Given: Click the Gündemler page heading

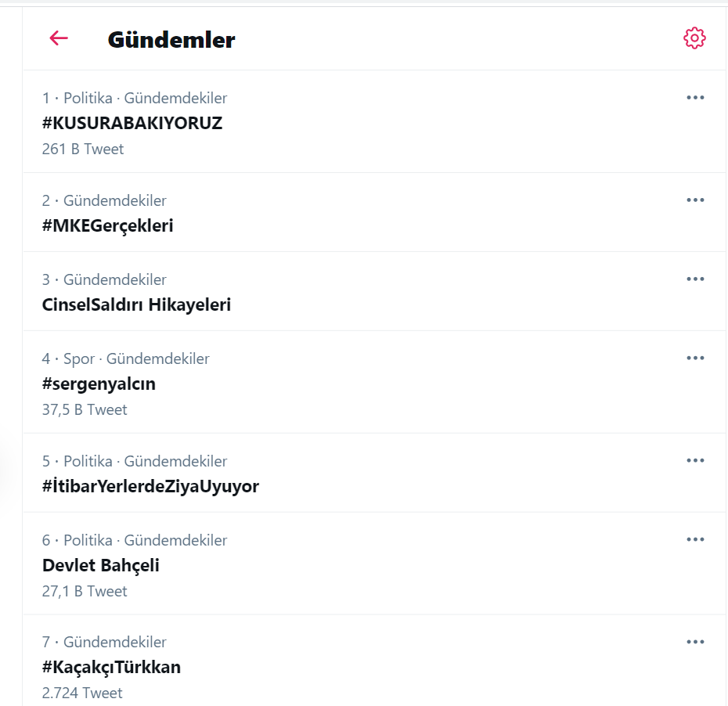Looking at the screenshot, I should (x=171, y=40).
